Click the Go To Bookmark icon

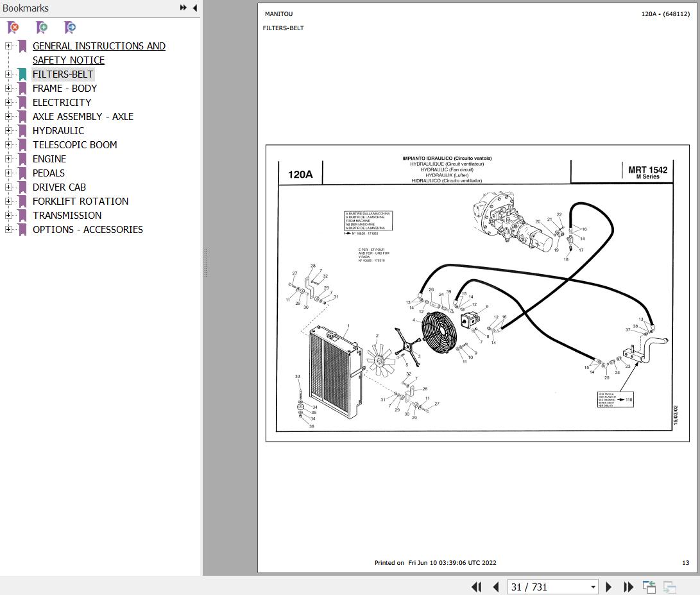[x=69, y=28]
